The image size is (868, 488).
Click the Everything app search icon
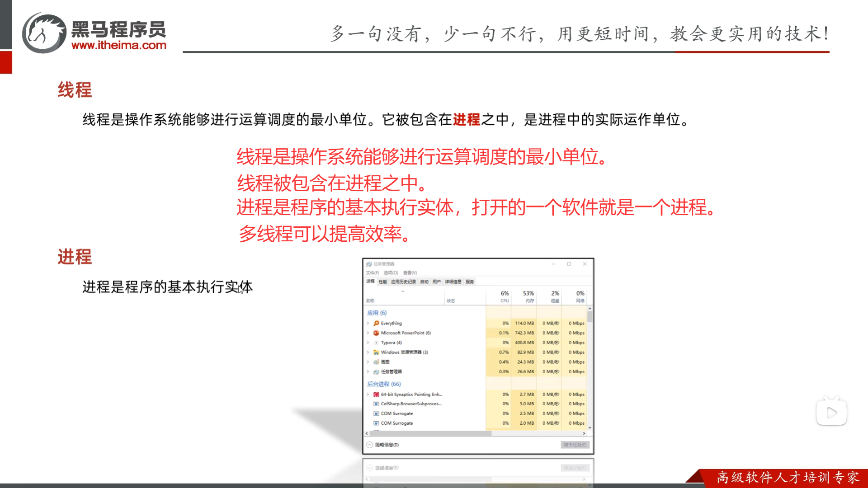[376, 323]
